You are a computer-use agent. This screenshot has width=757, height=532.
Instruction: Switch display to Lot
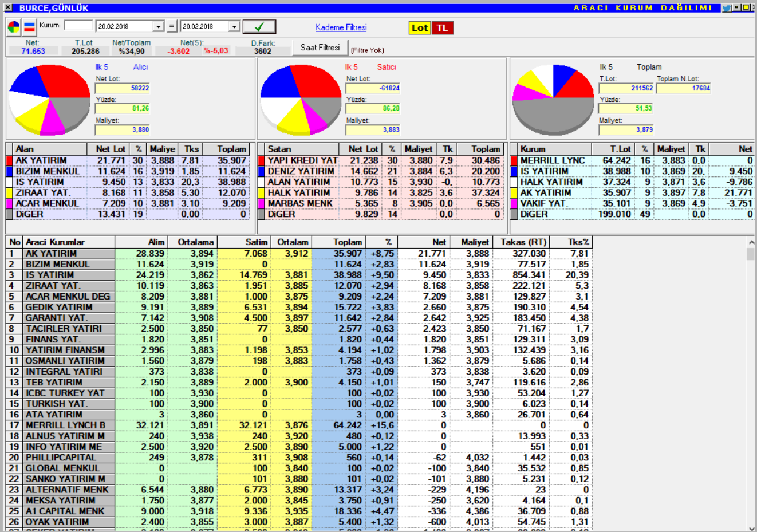tap(420, 27)
